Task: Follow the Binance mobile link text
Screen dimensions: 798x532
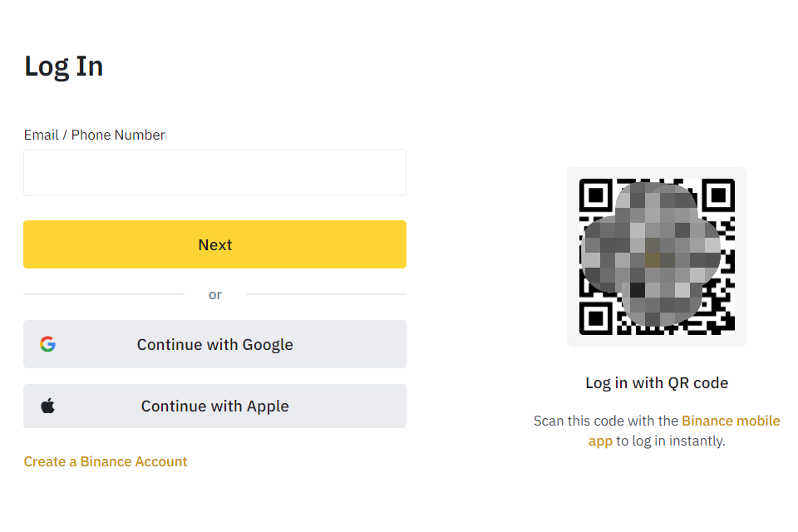Action: pyautogui.click(x=731, y=421)
